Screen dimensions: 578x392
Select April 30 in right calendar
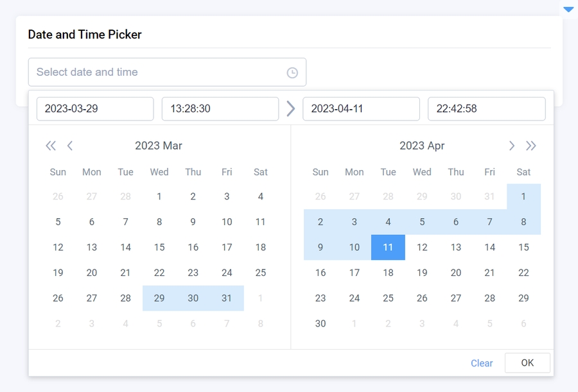(x=320, y=324)
